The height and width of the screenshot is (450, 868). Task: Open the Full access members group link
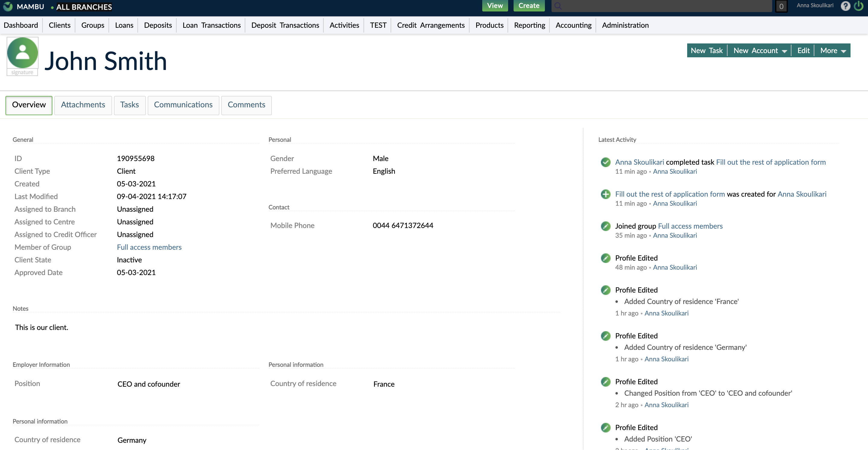[149, 247]
